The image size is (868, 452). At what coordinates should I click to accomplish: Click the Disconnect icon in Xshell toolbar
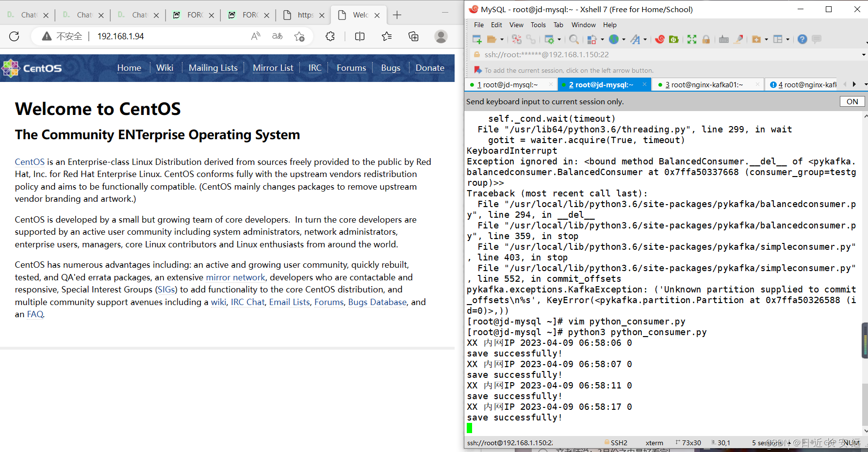(517, 39)
